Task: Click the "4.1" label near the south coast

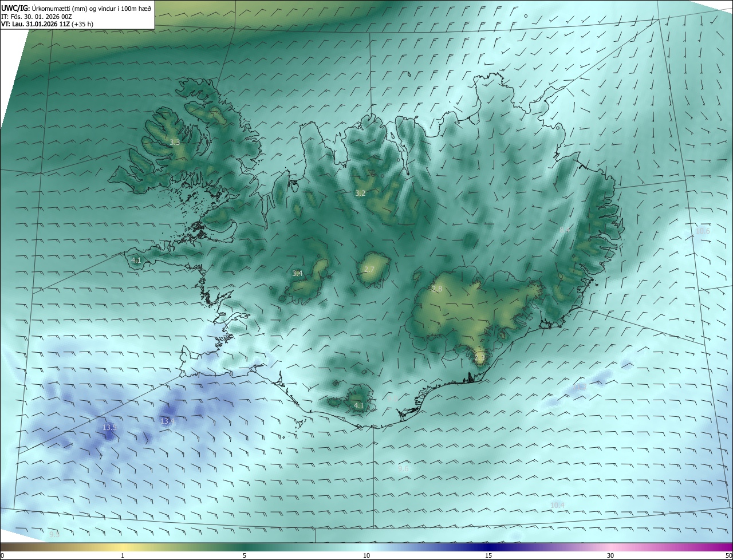Action: (359, 406)
